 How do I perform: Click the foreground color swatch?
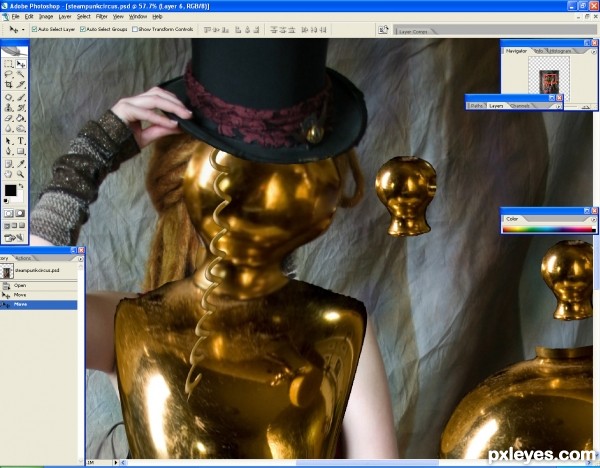tap(10, 190)
